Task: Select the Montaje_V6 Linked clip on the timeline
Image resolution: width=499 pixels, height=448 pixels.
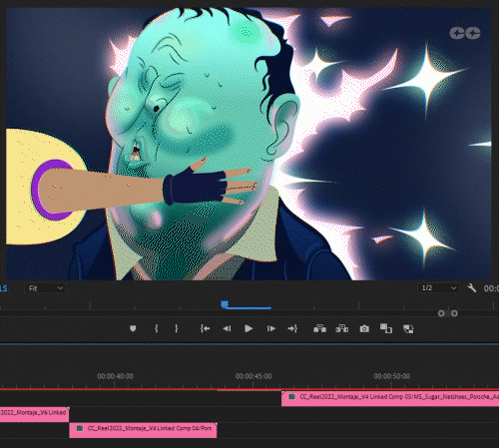Action: (35, 414)
